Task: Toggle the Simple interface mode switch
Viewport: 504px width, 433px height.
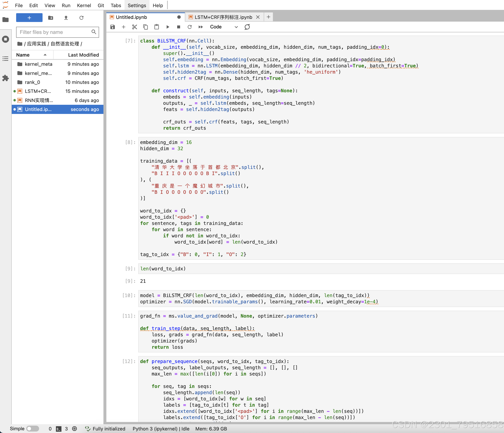Action: coord(33,429)
